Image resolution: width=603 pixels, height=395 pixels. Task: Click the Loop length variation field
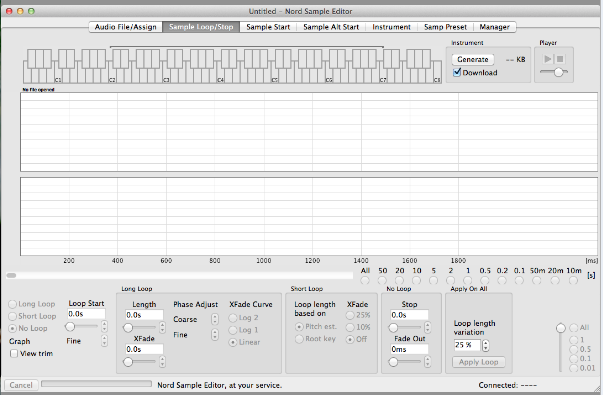coord(467,345)
